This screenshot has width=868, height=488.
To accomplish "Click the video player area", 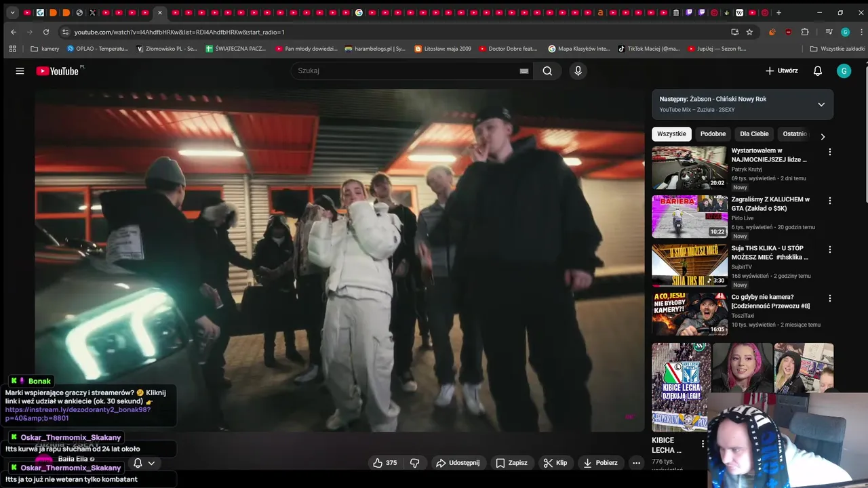I will [x=339, y=260].
